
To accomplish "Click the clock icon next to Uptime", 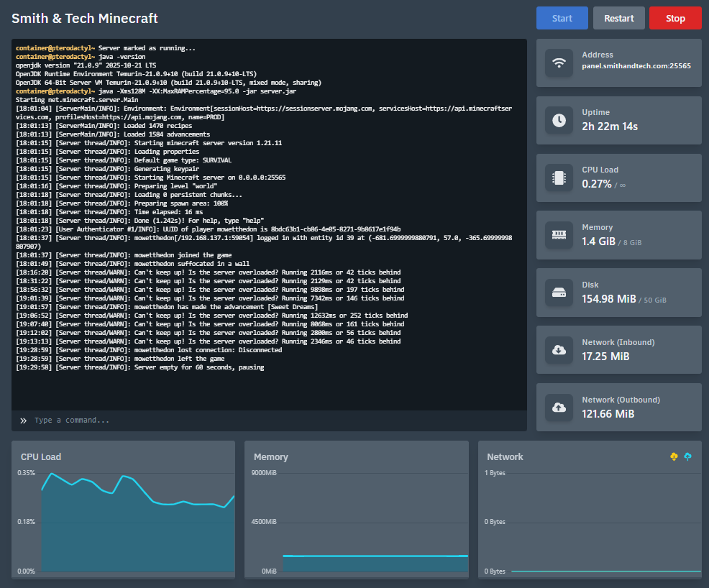I will pyautogui.click(x=559, y=120).
